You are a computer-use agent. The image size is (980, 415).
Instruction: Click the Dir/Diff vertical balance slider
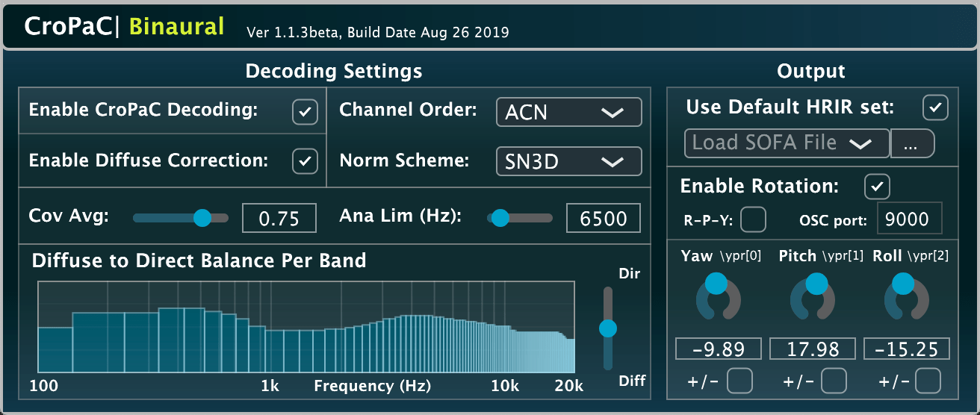tap(608, 328)
